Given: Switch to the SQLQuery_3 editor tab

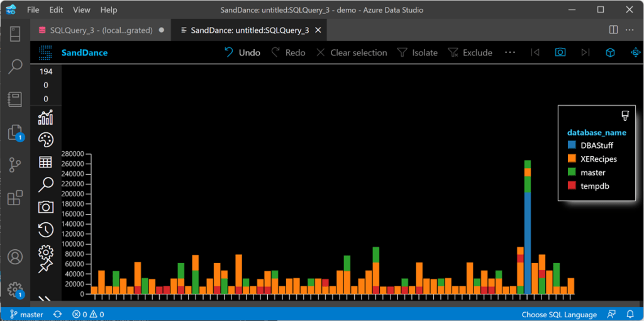Looking at the screenshot, I should click(x=96, y=30).
